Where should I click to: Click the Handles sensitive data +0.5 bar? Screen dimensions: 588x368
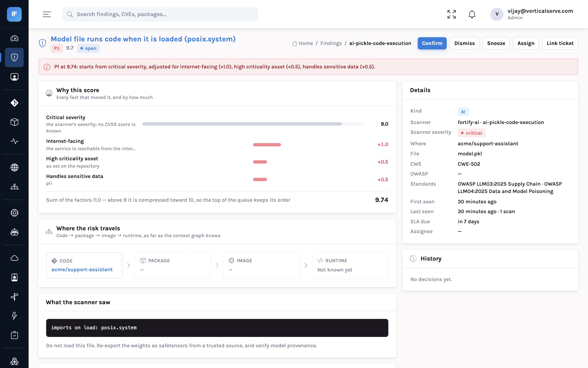(x=260, y=180)
